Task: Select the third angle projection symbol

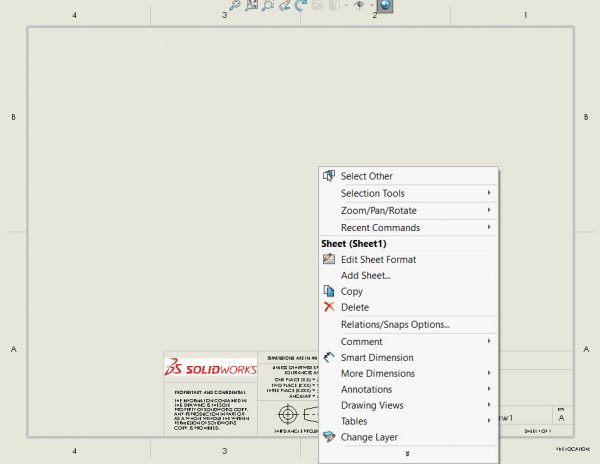Action: pyautogui.click(x=298, y=415)
